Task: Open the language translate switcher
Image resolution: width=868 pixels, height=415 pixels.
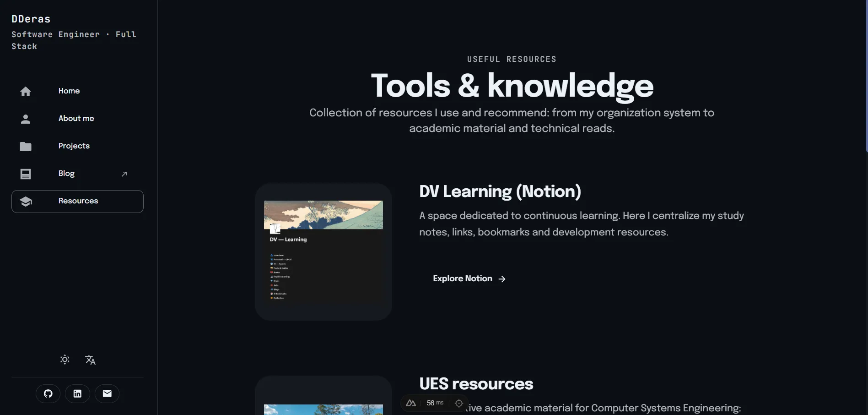Action: [x=90, y=360]
